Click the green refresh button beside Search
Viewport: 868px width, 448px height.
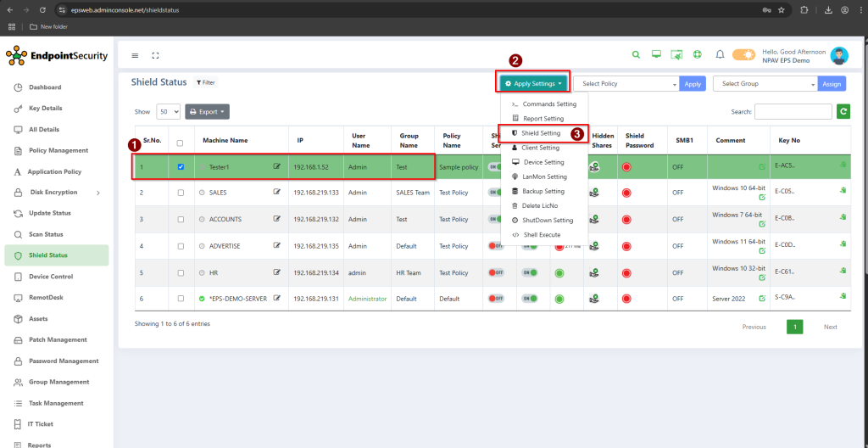(x=843, y=111)
